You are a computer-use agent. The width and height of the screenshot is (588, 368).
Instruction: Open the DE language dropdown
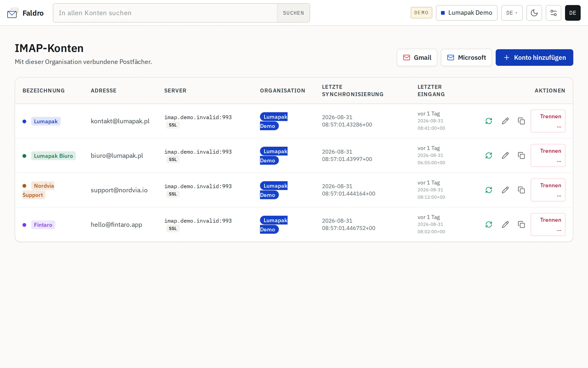(x=512, y=13)
